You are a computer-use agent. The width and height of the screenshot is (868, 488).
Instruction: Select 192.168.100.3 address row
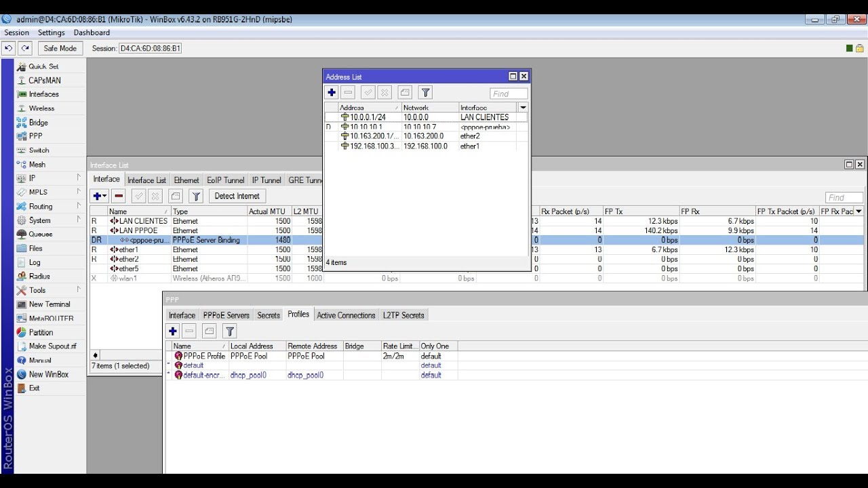tap(426, 146)
